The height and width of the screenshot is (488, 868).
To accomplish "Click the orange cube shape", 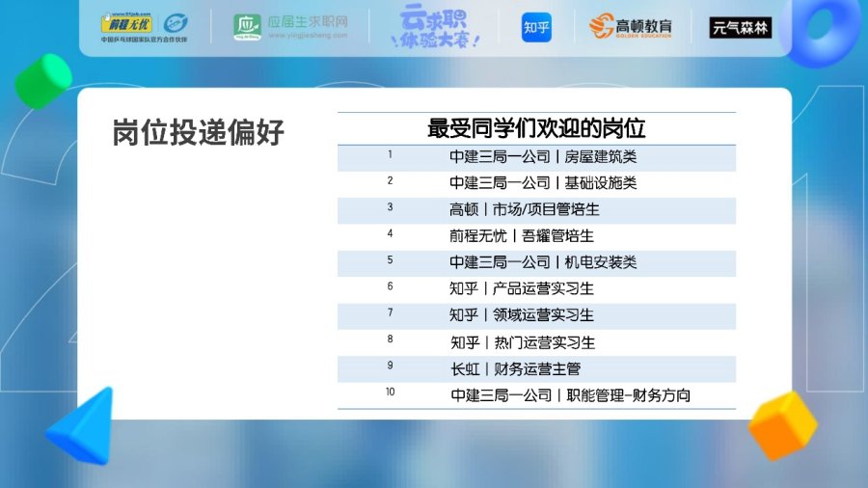I will click(782, 424).
